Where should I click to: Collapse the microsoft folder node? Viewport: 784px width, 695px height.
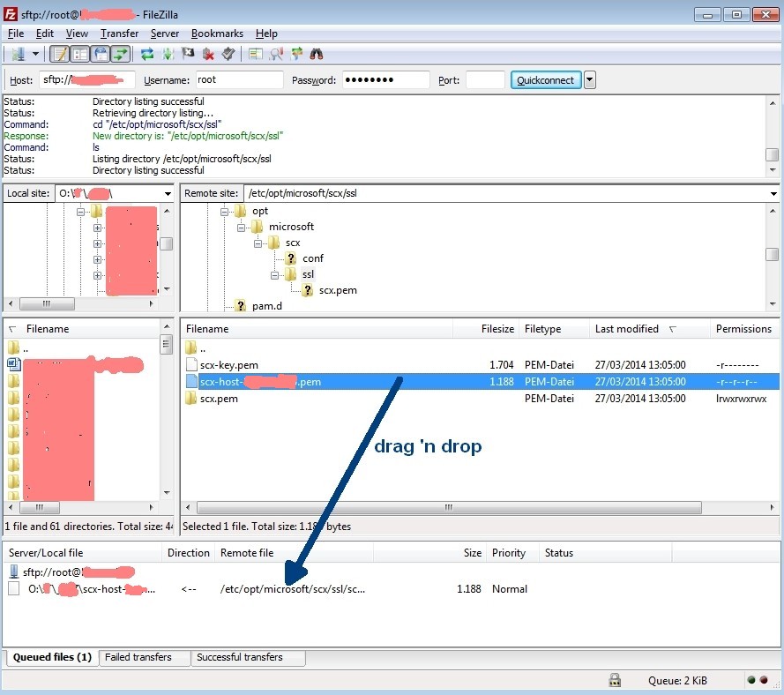(x=241, y=228)
